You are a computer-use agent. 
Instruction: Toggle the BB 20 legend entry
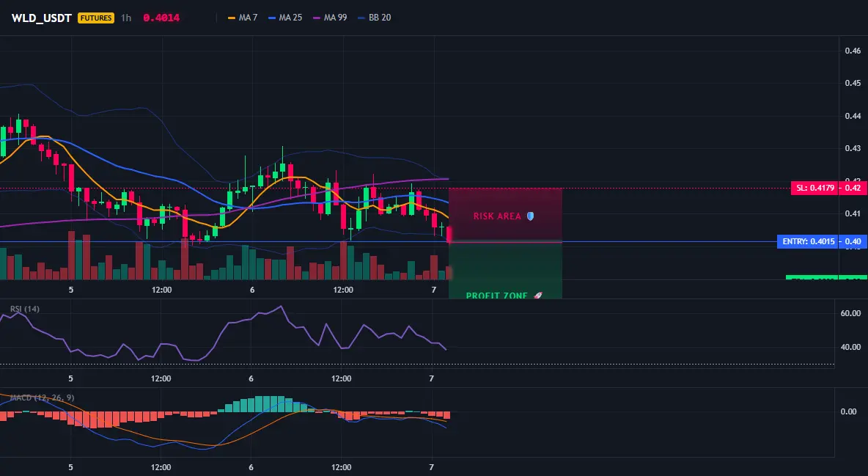374,18
